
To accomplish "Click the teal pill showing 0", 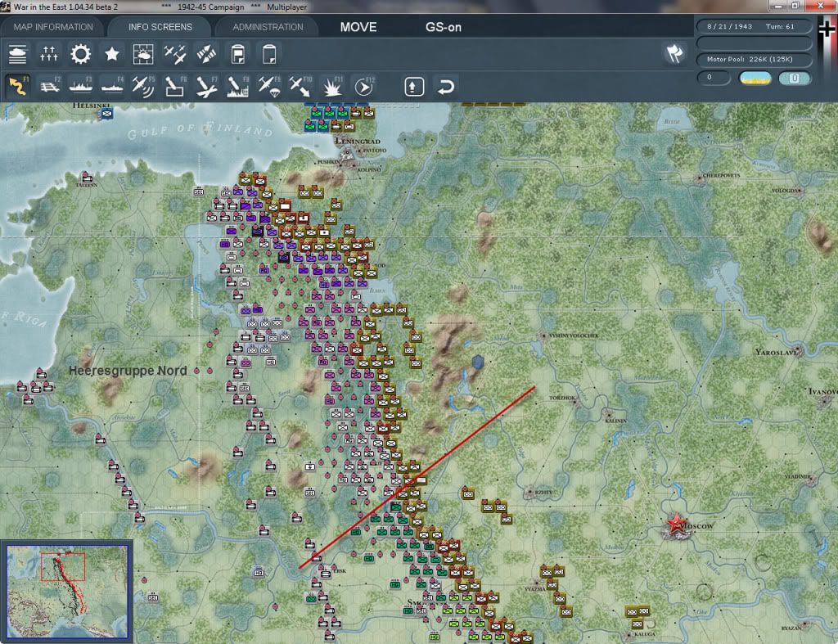I will click(794, 78).
